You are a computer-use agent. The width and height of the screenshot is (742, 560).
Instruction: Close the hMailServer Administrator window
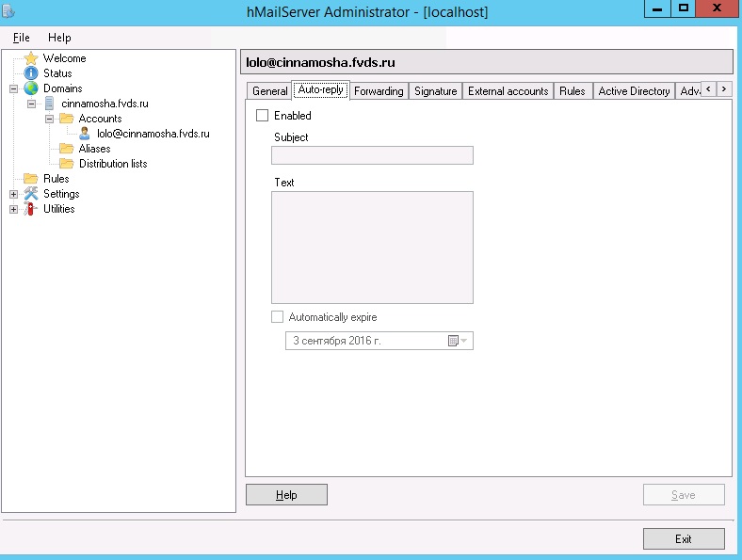(x=718, y=8)
